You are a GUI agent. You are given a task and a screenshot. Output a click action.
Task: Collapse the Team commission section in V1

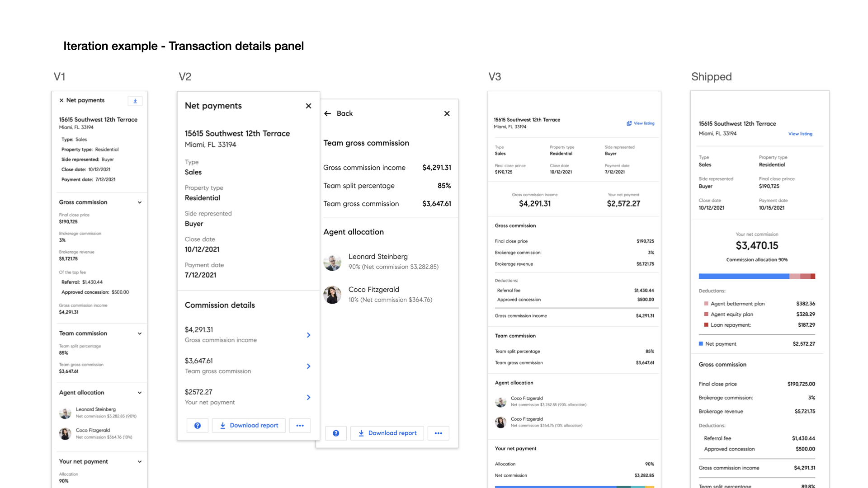(139, 333)
